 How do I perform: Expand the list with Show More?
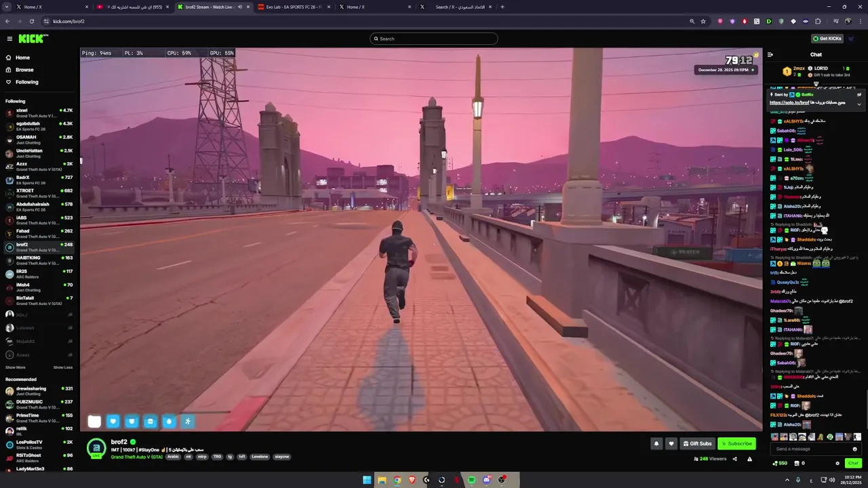coord(16,367)
